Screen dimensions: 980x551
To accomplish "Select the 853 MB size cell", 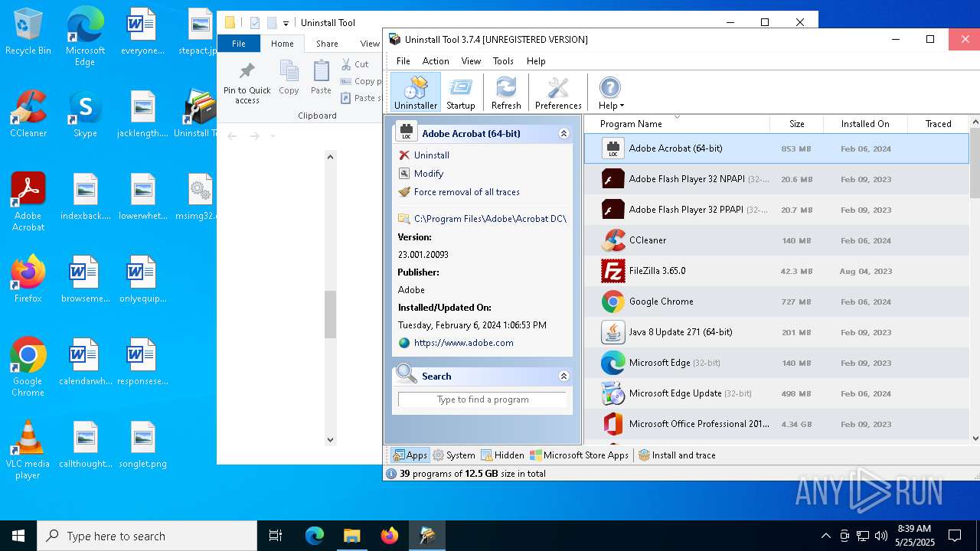I will (796, 148).
